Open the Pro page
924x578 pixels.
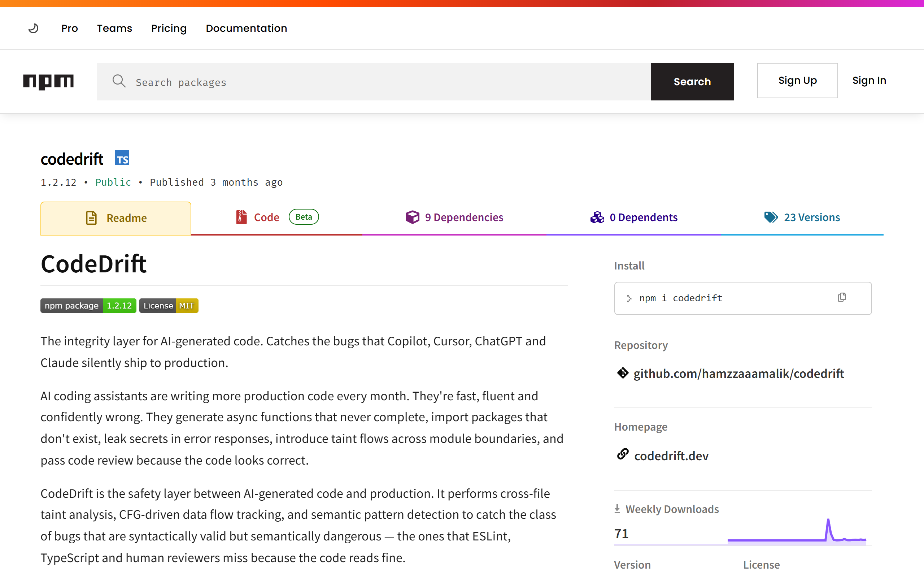70,28
